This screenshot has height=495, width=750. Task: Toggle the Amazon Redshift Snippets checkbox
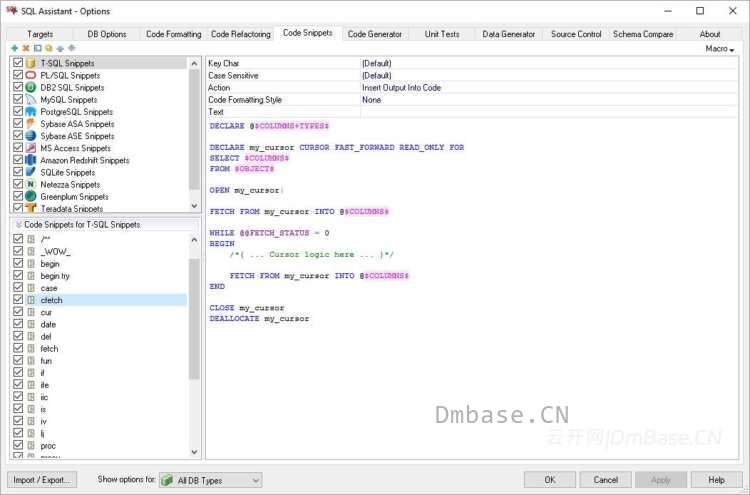point(18,160)
